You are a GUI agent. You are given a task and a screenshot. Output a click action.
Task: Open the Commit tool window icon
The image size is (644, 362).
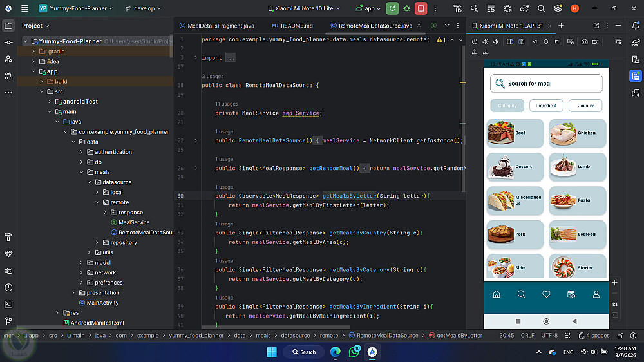pos(8,43)
